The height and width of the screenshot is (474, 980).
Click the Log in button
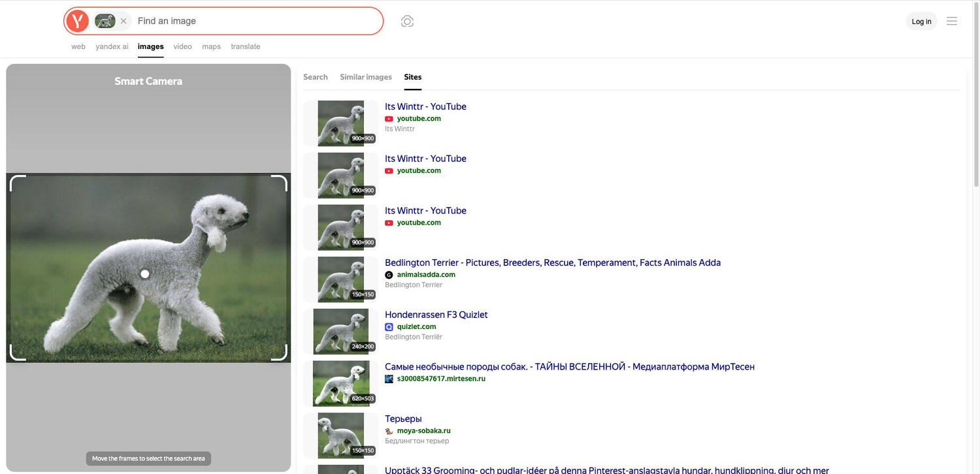(921, 22)
